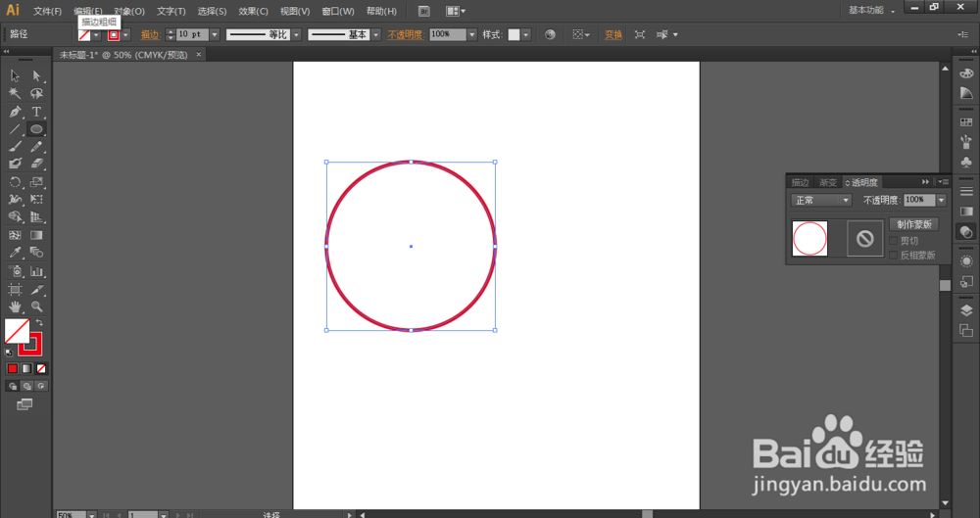Select the Zoom magnifier tool
Screen dimensions: 980x518
pyautogui.click(x=36, y=306)
